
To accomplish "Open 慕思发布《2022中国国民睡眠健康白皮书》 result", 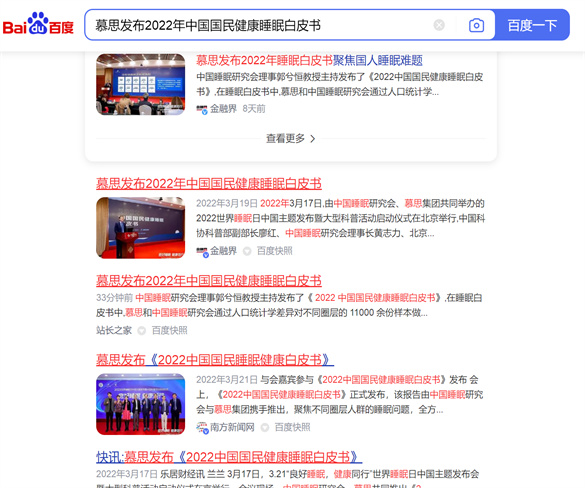I will (215, 360).
